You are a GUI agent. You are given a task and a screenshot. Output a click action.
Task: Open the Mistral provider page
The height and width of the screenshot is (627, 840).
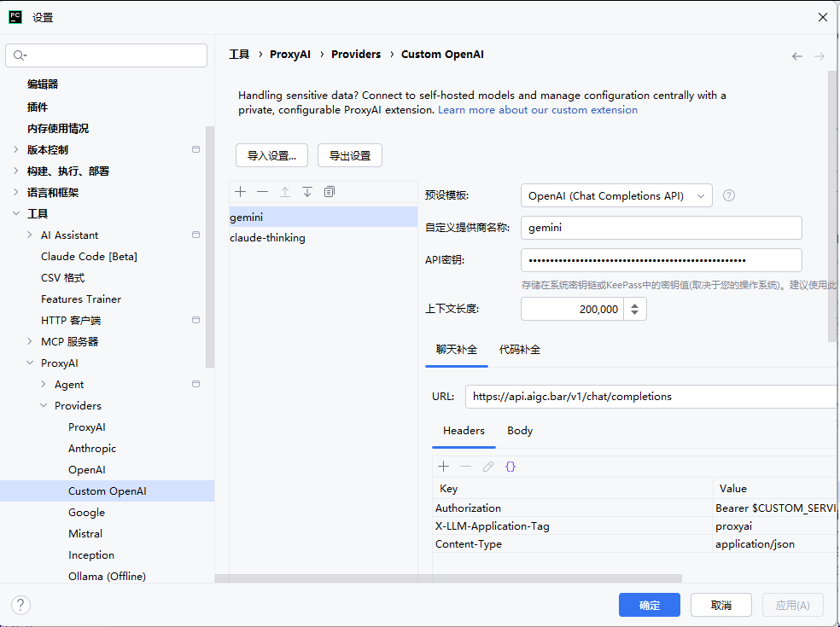click(85, 534)
